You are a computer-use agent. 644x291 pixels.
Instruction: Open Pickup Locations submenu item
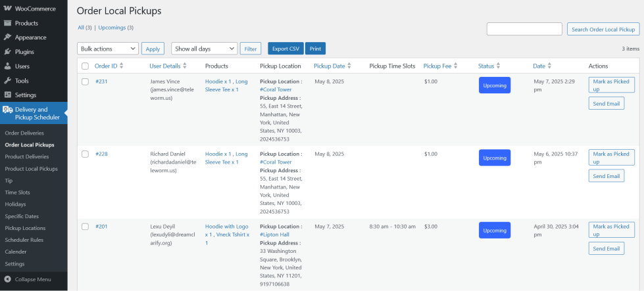tap(25, 228)
